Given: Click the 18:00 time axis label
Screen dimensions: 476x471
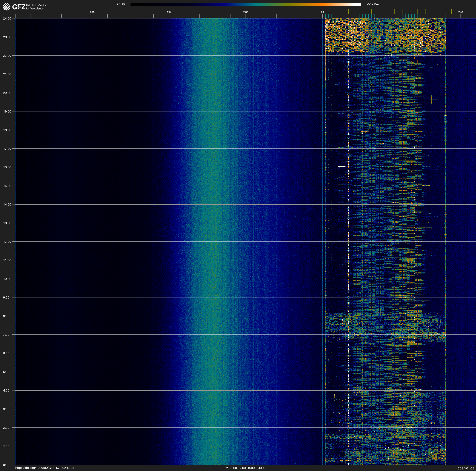Looking at the screenshot, I should [x=7, y=130].
